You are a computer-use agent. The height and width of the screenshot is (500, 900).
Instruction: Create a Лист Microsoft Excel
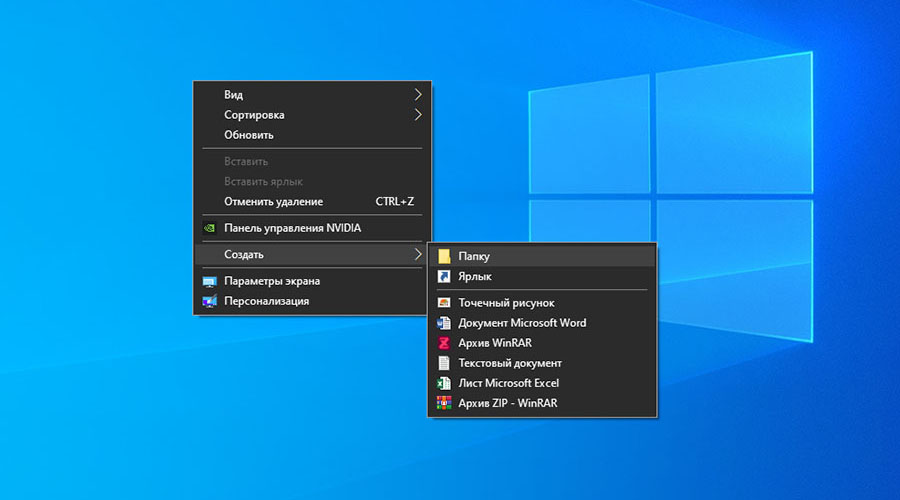tap(542, 383)
